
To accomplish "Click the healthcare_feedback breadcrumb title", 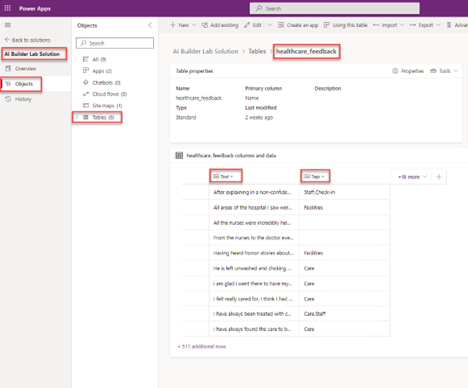I will (306, 51).
